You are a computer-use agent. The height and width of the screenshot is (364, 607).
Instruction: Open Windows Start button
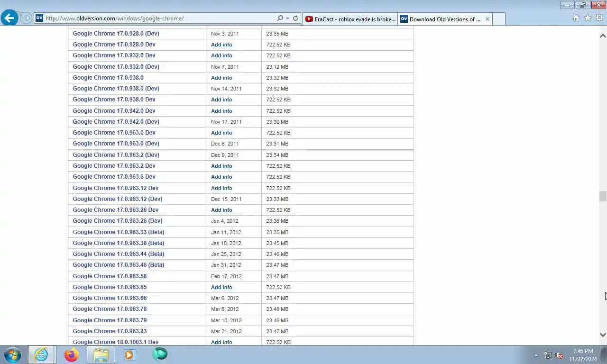point(13,355)
